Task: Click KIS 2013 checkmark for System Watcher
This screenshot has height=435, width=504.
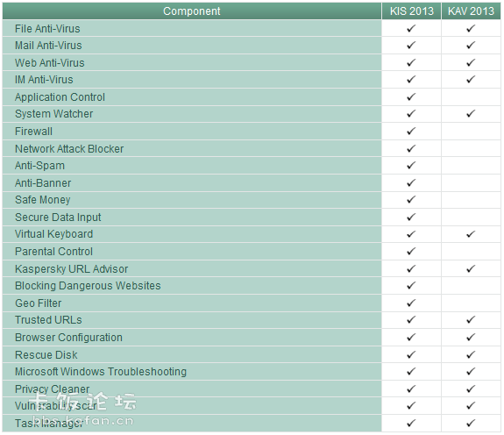Action: tap(411, 114)
